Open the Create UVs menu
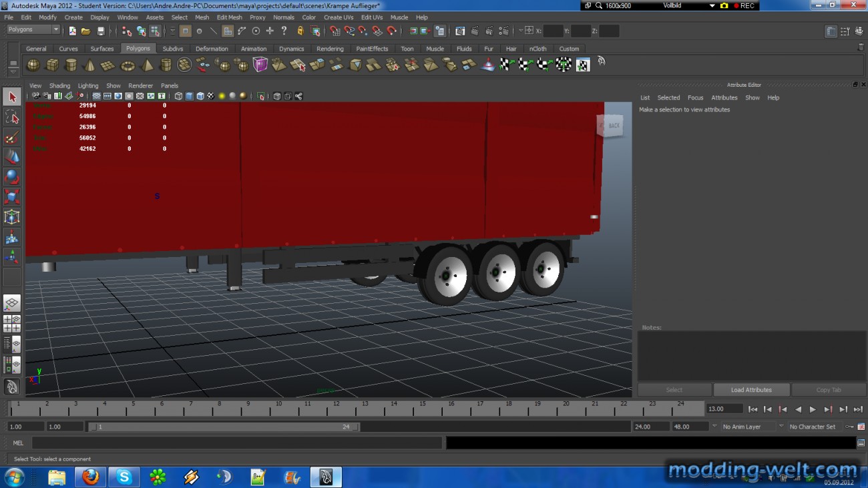This screenshot has height=488, width=868. [339, 17]
